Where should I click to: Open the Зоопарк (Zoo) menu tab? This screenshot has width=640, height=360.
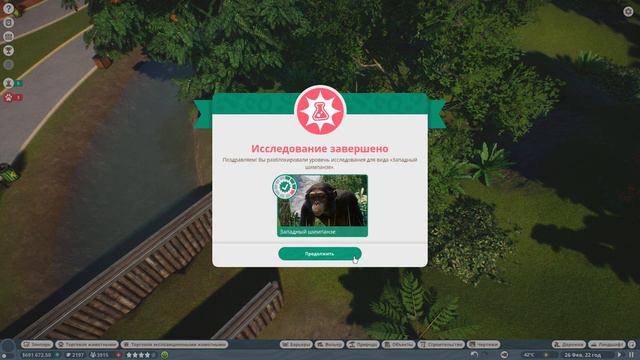(x=37, y=344)
